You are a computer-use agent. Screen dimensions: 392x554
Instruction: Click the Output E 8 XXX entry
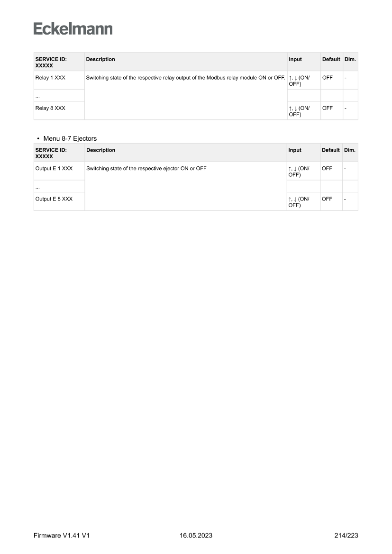tap(54, 199)
